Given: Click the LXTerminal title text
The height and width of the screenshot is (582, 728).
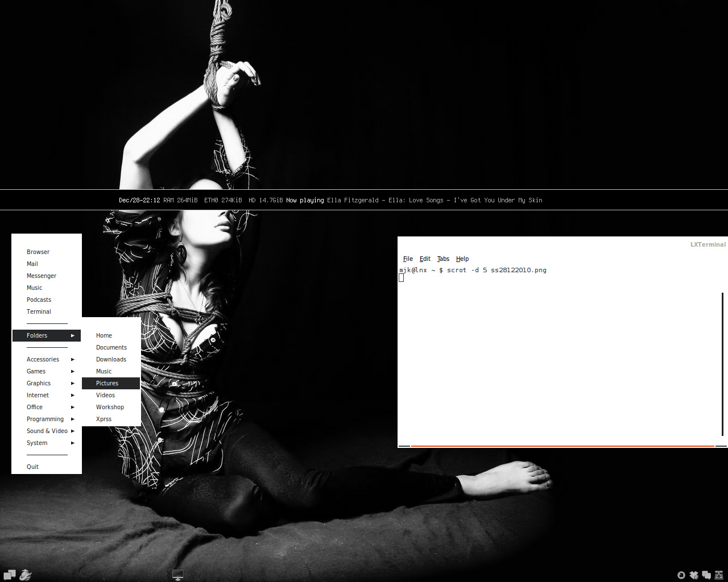Looking at the screenshot, I should click(x=708, y=244).
